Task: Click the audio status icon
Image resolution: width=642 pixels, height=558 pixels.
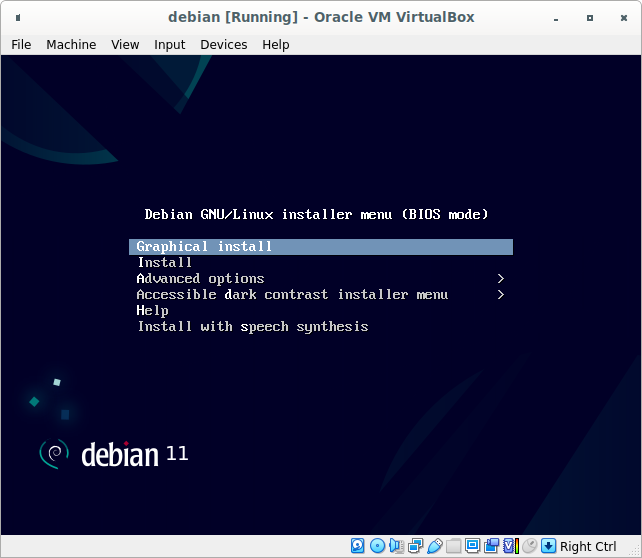Action: click(x=396, y=546)
